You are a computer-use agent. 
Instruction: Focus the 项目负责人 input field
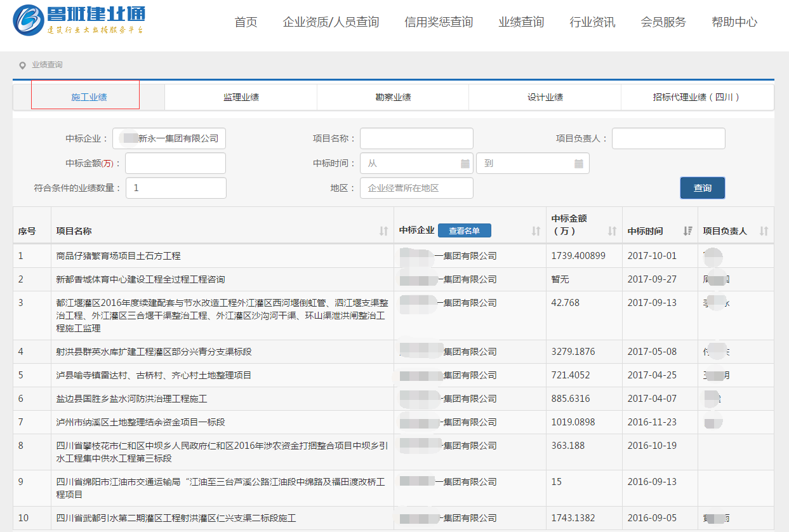click(668, 138)
